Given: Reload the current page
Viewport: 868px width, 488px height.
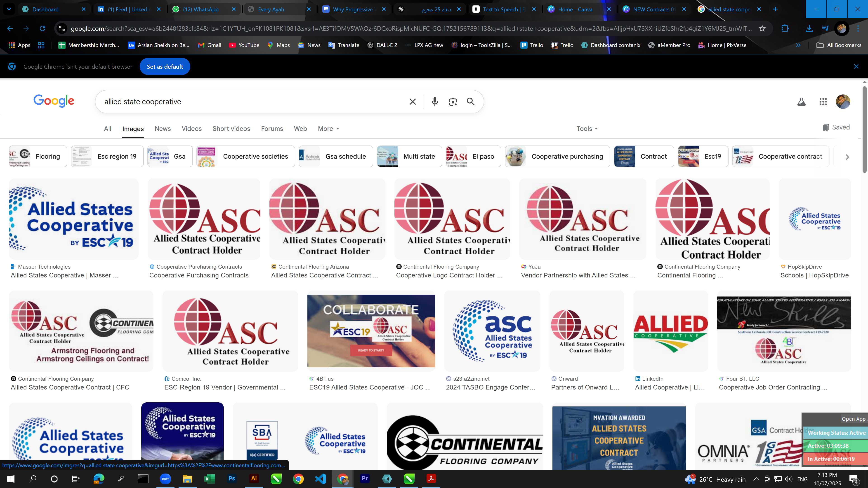Looking at the screenshot, I should coord(42,29).
